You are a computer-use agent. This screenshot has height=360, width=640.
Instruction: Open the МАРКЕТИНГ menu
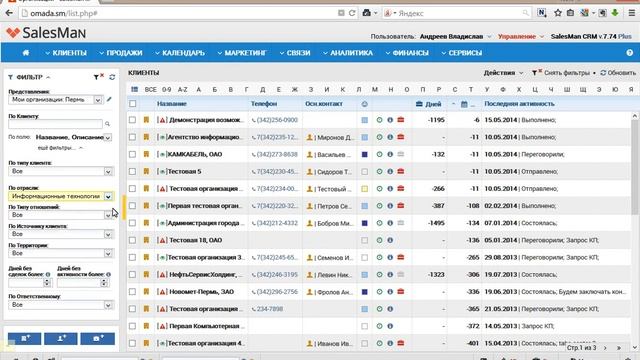[242, 53]
